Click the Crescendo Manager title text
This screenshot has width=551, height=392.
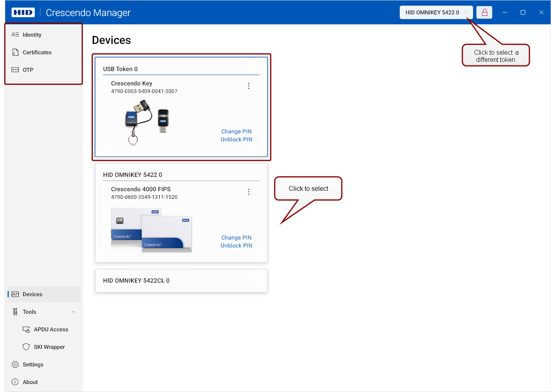[88, 13]
